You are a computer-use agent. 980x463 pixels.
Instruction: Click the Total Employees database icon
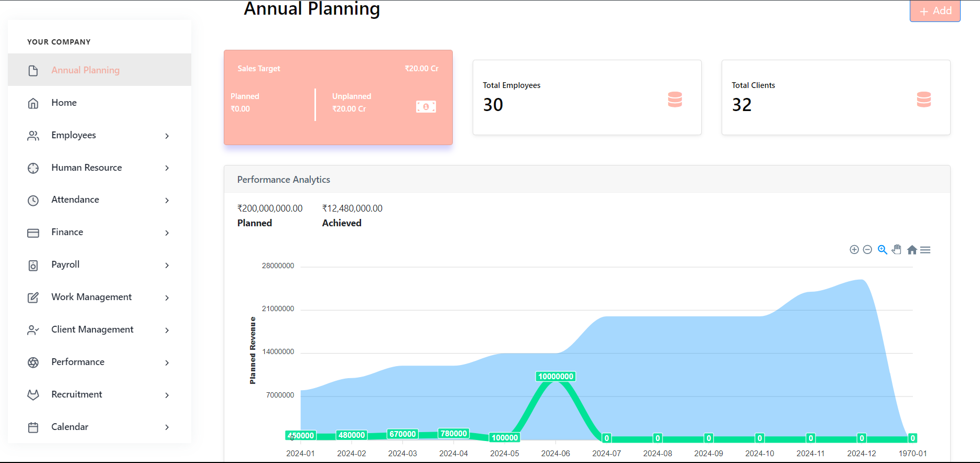[x=675, y=100]
